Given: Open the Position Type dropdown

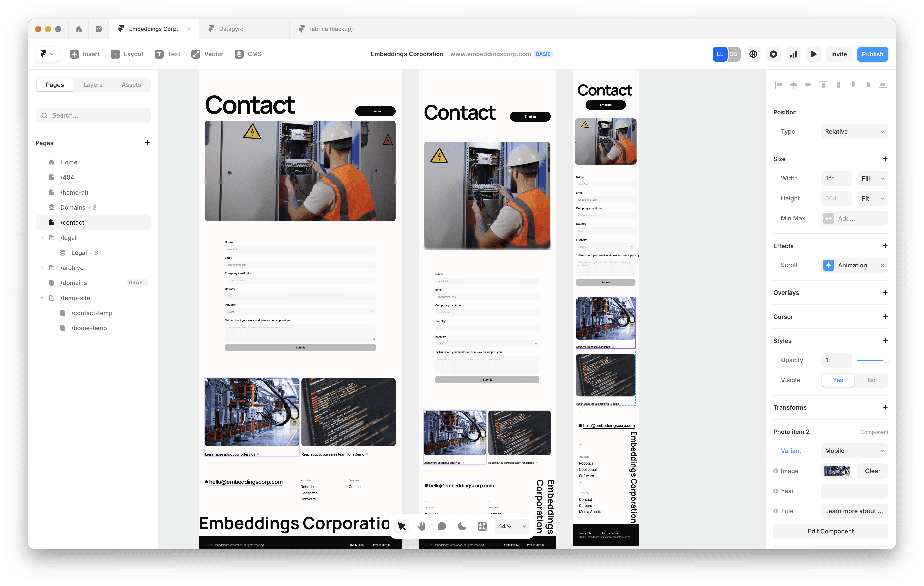Looking at the screenshot, I should [854, 132].
